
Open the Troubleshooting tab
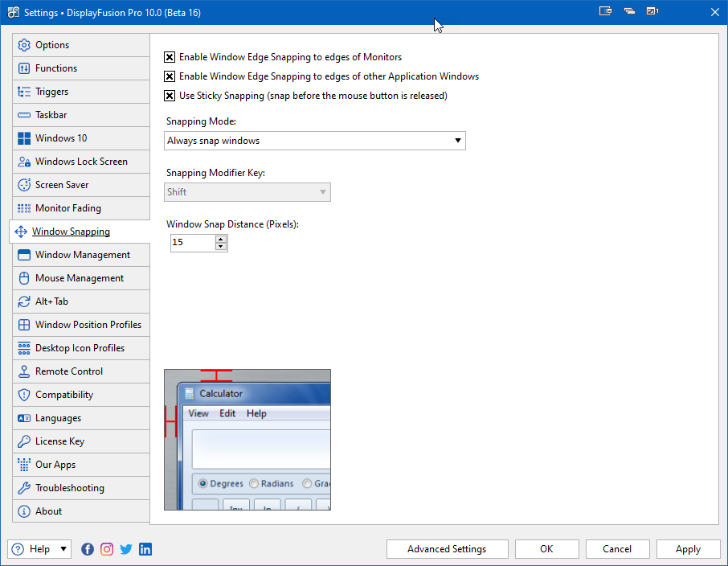(81, 488)
